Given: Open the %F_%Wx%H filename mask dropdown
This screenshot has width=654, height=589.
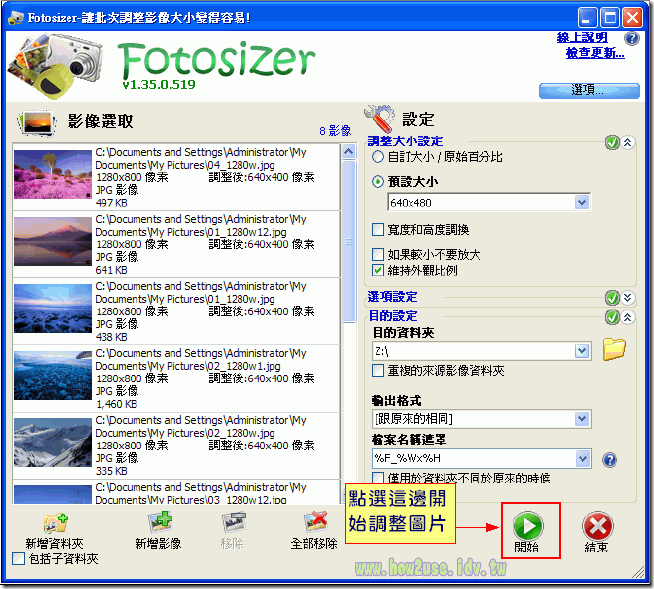Looking at the screenshot, I should tap(582, 458).
